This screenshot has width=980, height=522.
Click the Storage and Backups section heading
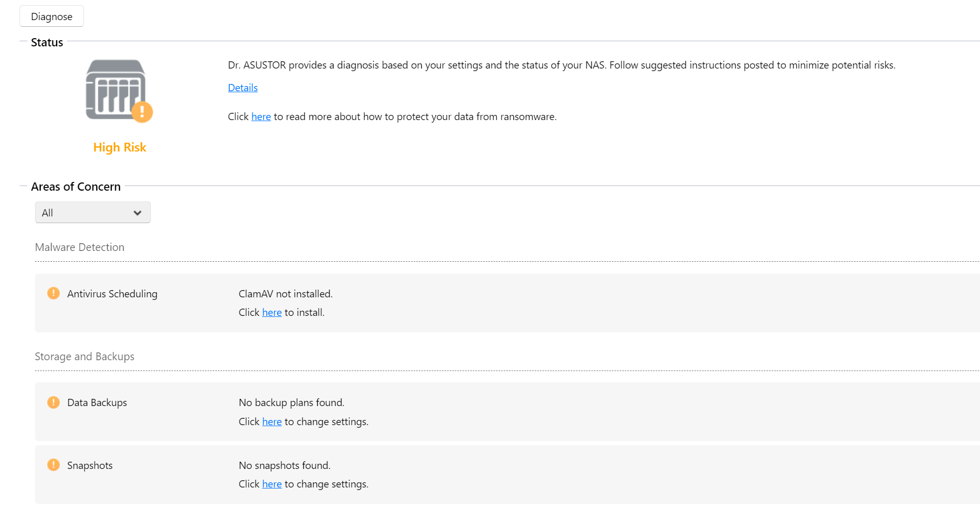(x=84, y=357)
